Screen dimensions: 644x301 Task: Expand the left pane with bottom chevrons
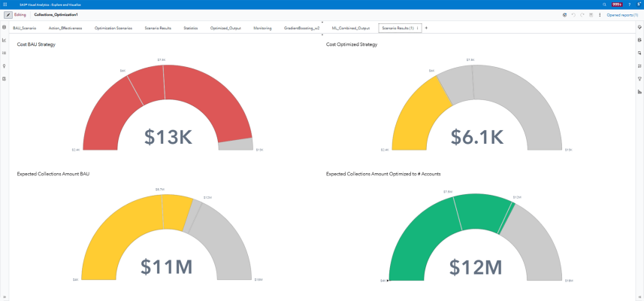click(5, 296)
